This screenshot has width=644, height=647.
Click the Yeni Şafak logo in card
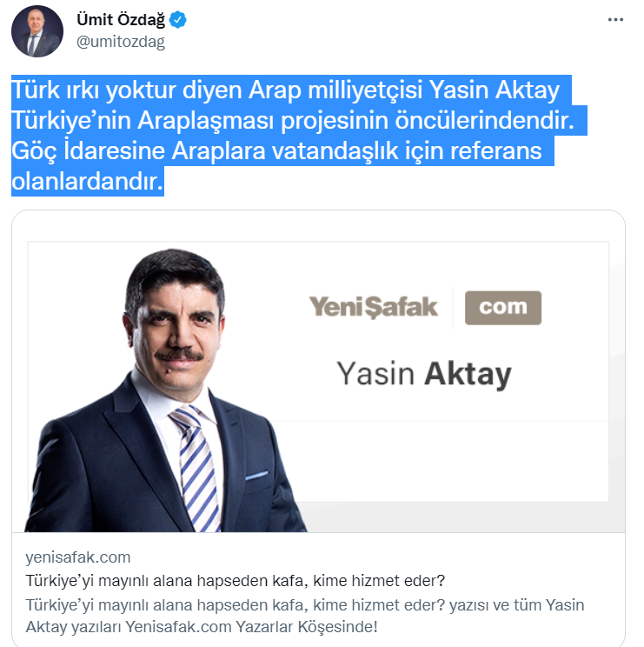click(373, 307)
